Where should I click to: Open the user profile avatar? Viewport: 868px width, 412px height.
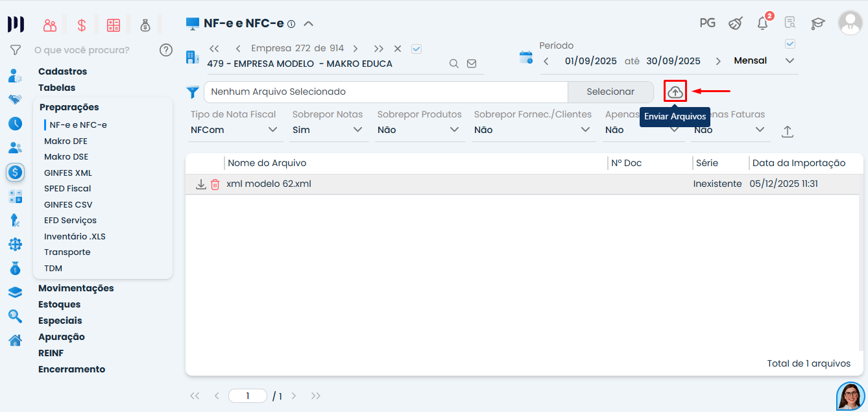coord(850,23)
